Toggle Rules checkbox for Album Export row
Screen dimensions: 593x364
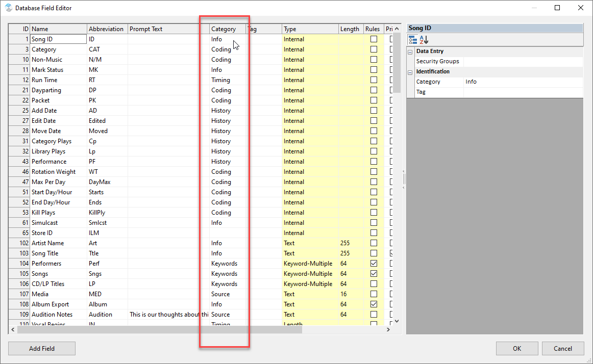374,304
